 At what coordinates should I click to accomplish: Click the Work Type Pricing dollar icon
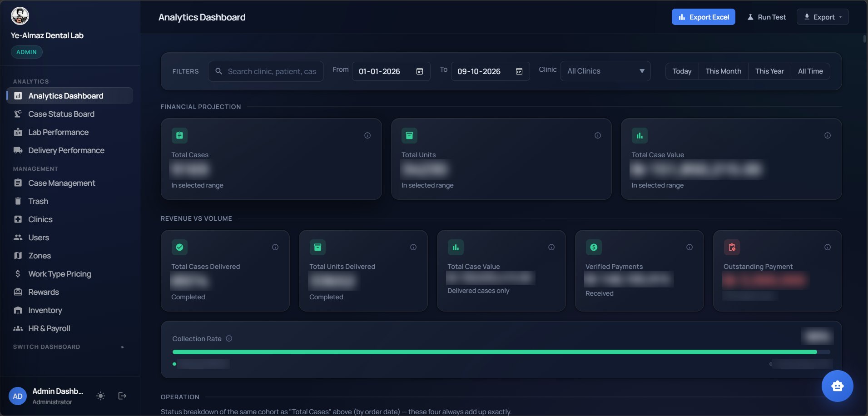point(18,274)
